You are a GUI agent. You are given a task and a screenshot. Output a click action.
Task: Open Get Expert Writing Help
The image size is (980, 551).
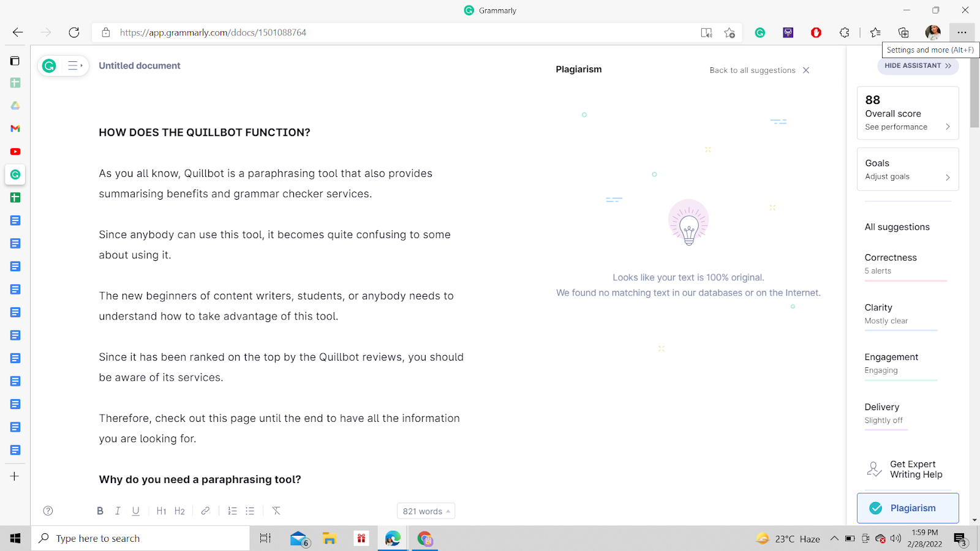point(905,470)
